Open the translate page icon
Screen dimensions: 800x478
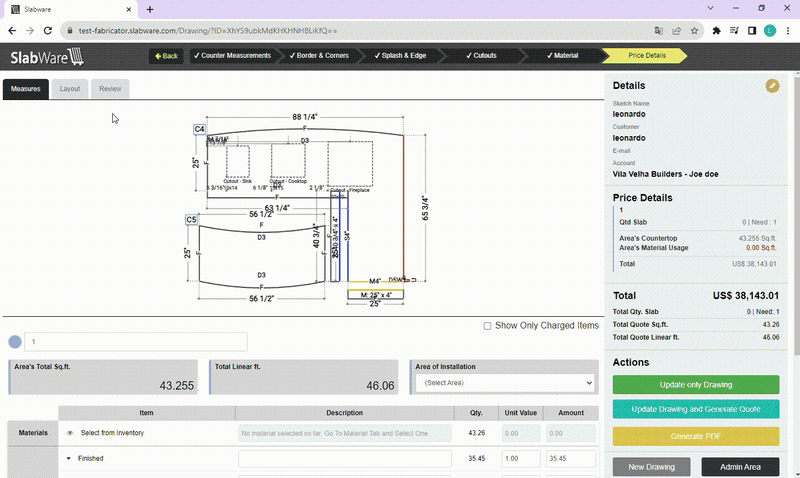(659, 31)
